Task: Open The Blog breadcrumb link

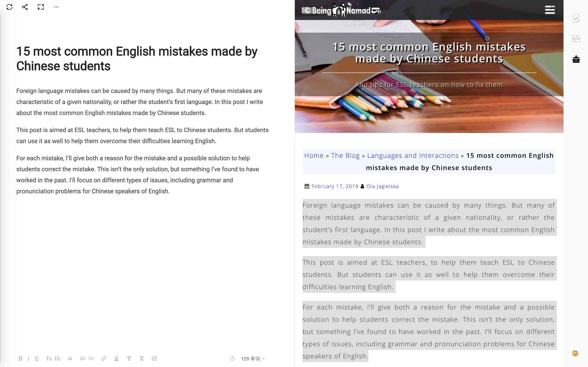Action: 345,155
